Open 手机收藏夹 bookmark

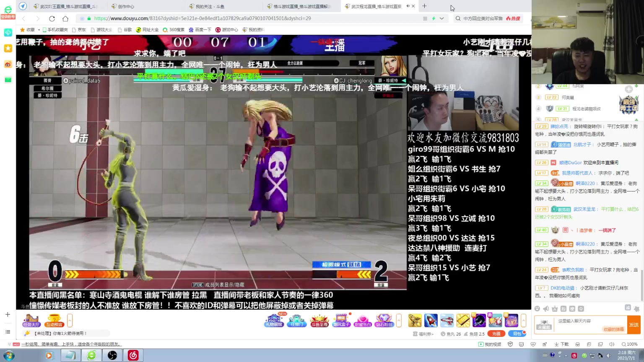pyautogui.click(x=55, y=30)
